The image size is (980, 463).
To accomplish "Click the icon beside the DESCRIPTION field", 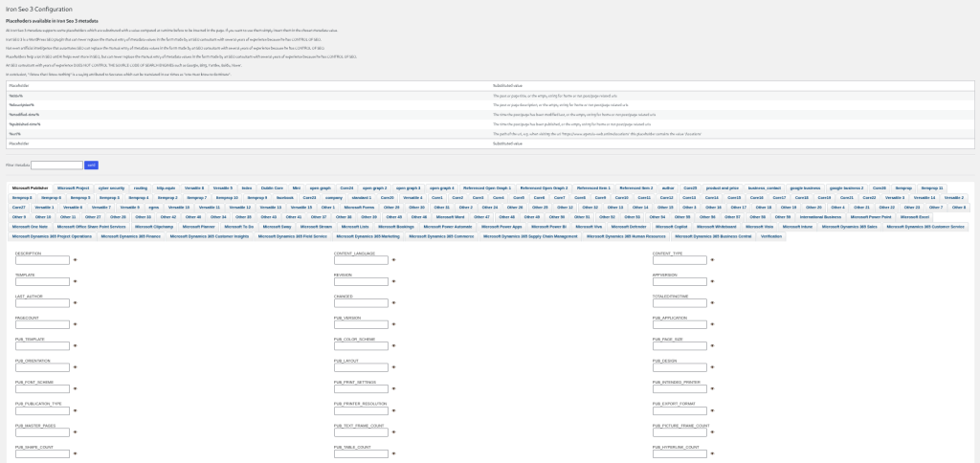I will (x=75, y=259).
